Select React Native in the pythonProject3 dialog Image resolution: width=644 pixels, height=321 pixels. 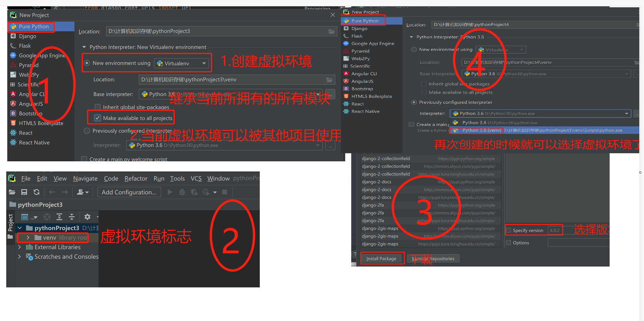[34, 142]
